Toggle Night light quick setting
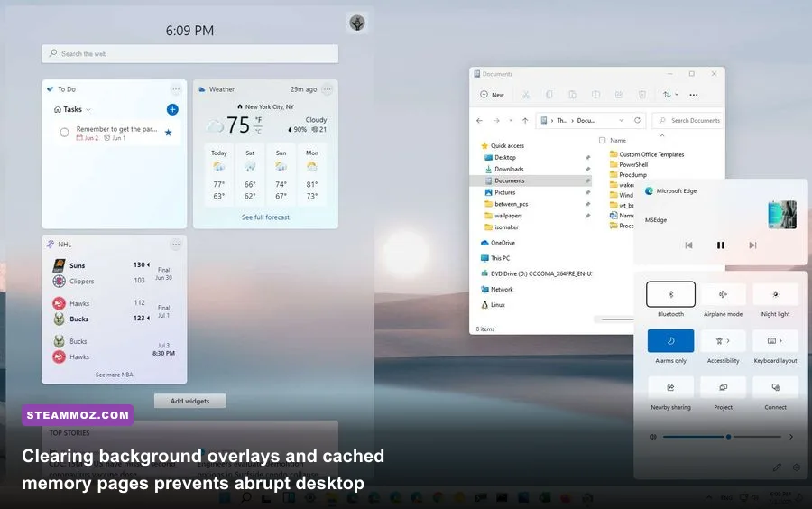This screenshot has width=812, height=509. coord(775,294)
